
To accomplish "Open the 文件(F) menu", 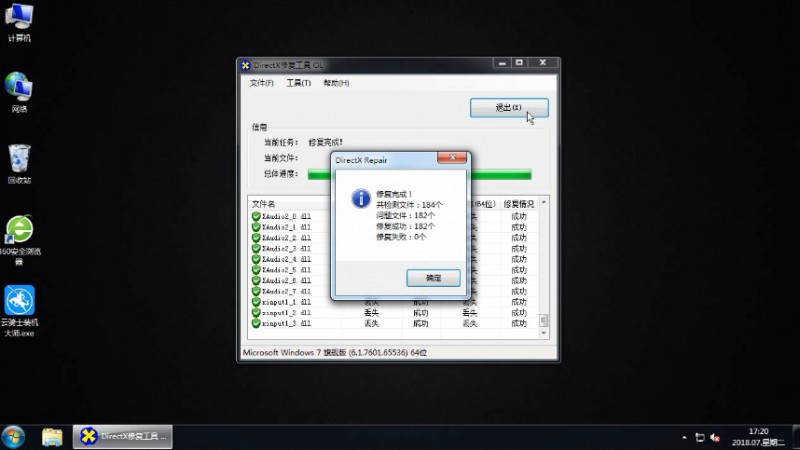I will click(261, 83).
